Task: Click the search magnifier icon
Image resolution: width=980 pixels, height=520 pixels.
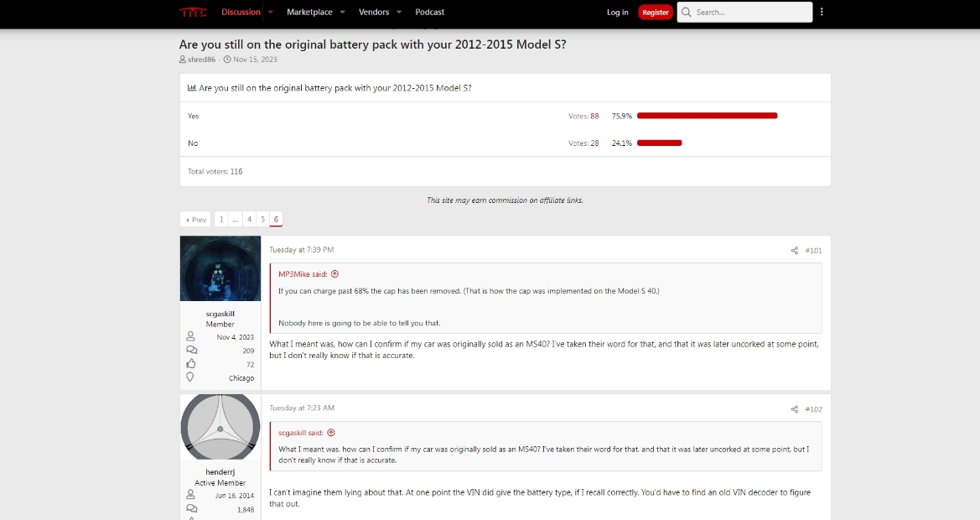Action: pyautogui.click(x=687, y=12)
